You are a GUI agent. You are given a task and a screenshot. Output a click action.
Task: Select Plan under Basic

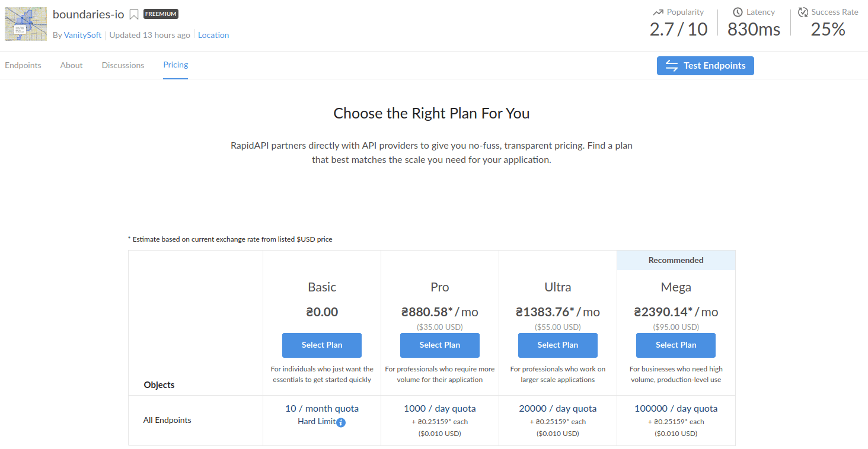322,345
